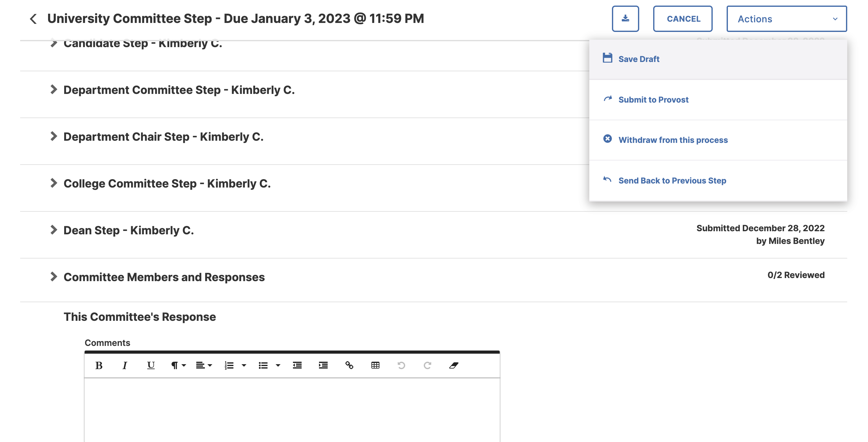Increase indent in the comments editor

322,365
